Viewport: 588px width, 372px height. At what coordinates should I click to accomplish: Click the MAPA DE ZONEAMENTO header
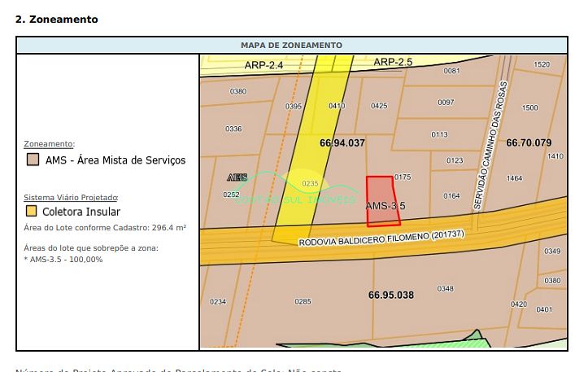click(x=291, y=46)
